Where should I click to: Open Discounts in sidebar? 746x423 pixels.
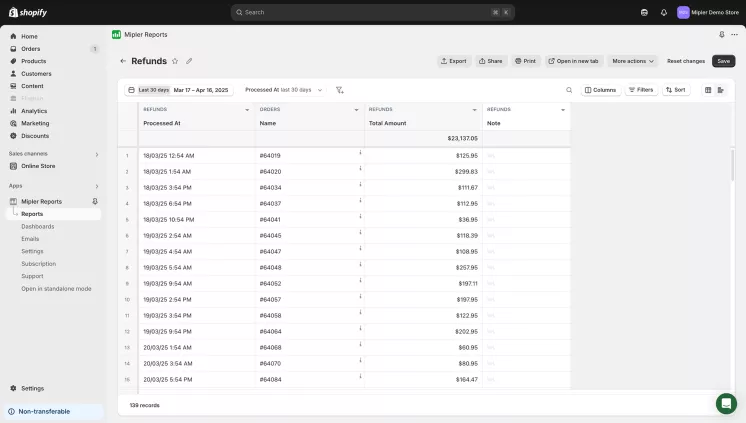[35, 136]
